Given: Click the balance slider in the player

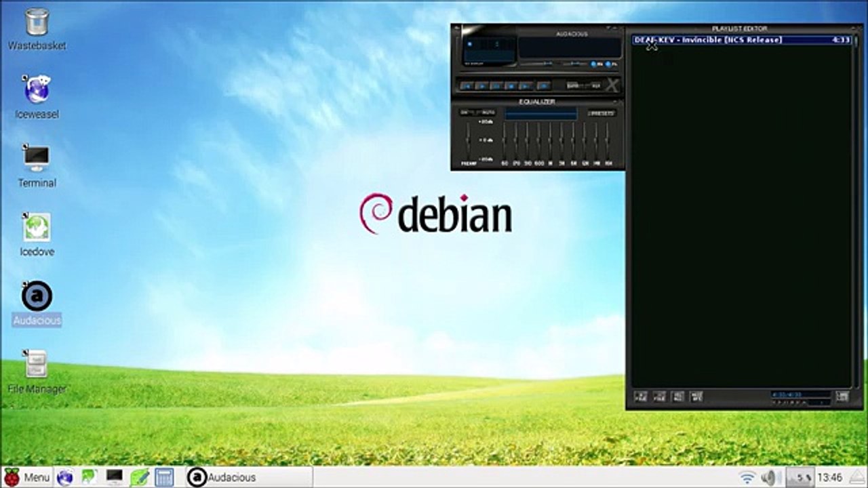Looking at the screenshot, I should click(x=576, y=64).
